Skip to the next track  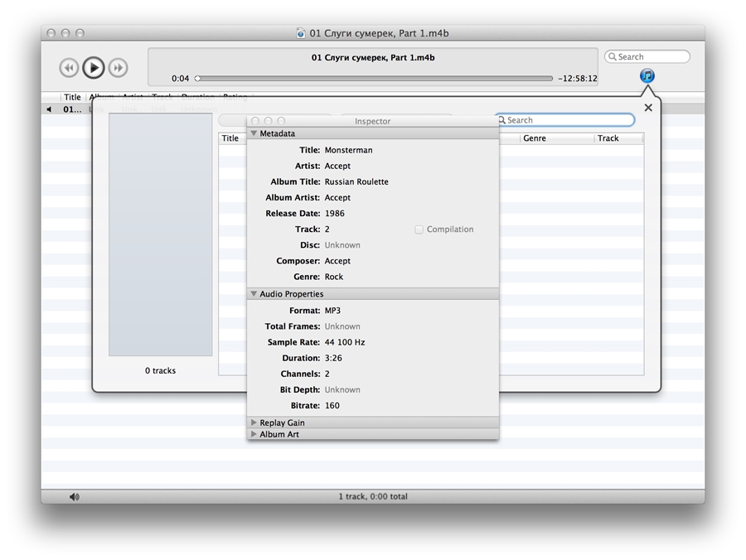[119, 68]
